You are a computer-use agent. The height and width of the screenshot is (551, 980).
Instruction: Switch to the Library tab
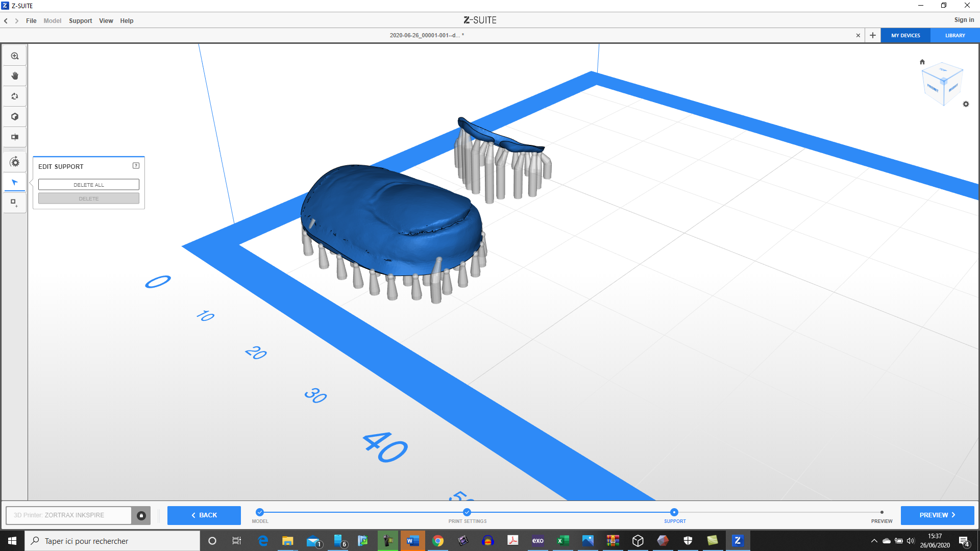pos(955,35)
